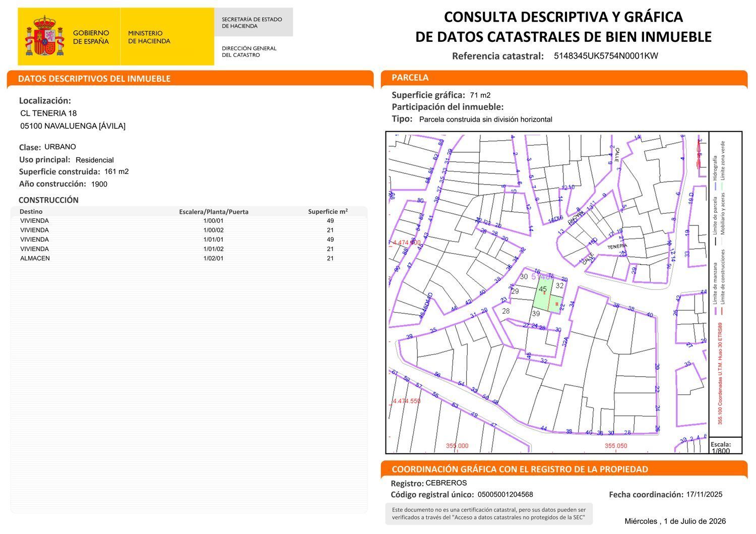Click 'DIRECCIÓN GENERAL DEL CATASTRO' text

click(x=249, y=51)
